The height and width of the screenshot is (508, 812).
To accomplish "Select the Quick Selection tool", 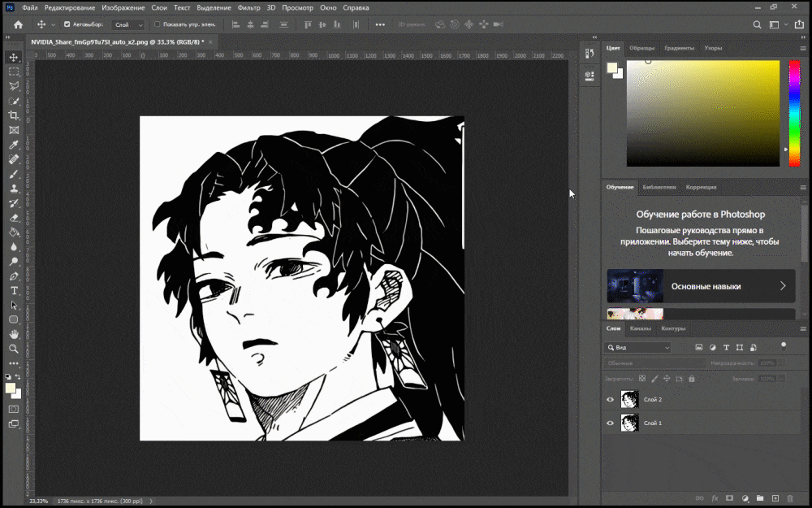I will (14, 101).
